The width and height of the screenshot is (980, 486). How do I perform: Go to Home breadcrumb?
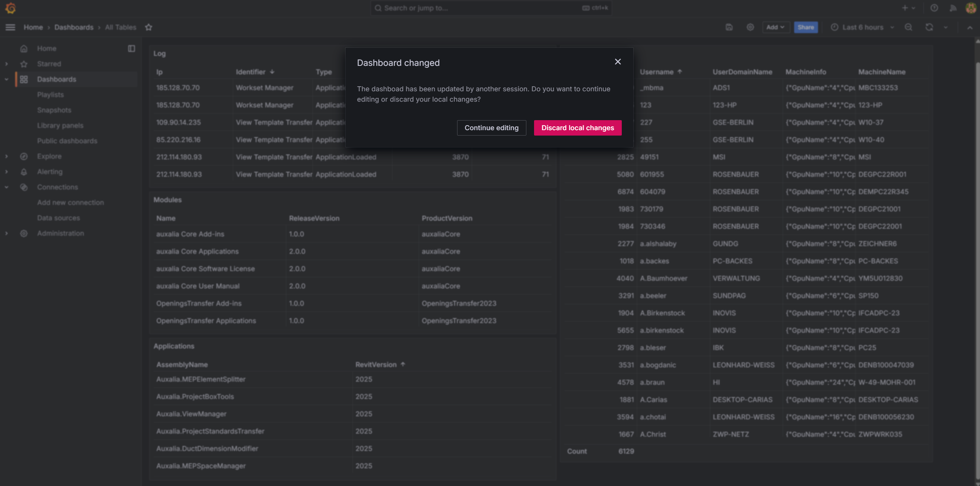click(x=33, y=27)
